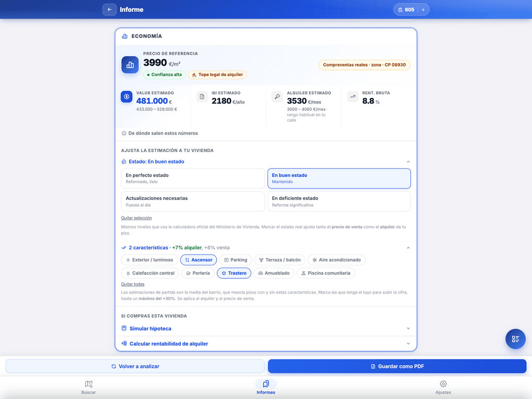Image resolution: width=532 pixels, height=399 pixels.
Task: Click the '433.000 – 529.000 €' range
Action: [157, 109]
